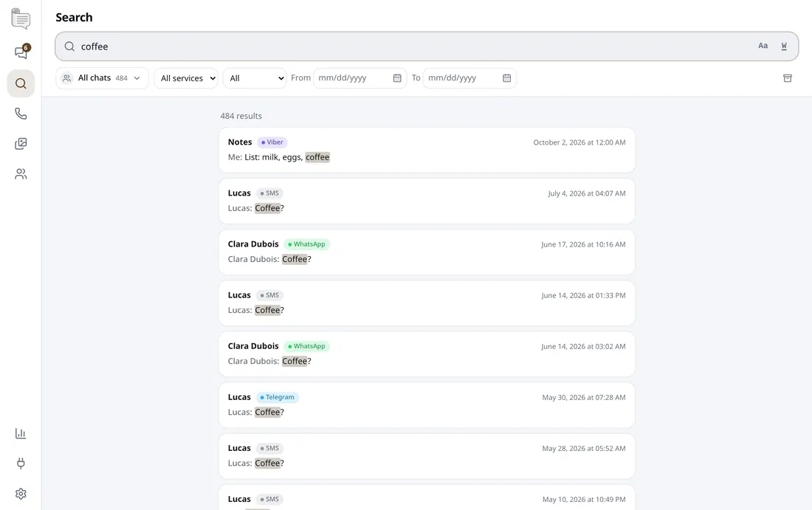Focus the From date input field
Screen dimensions: 812x510
[359, 78]
